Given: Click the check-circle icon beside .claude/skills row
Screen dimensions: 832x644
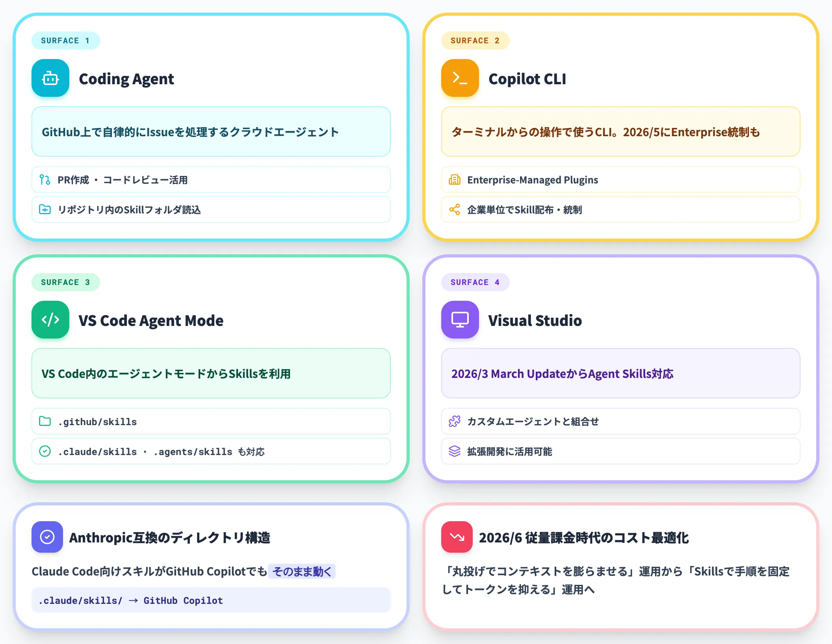Looking at the screenshot, I should (x=45, y=451).
